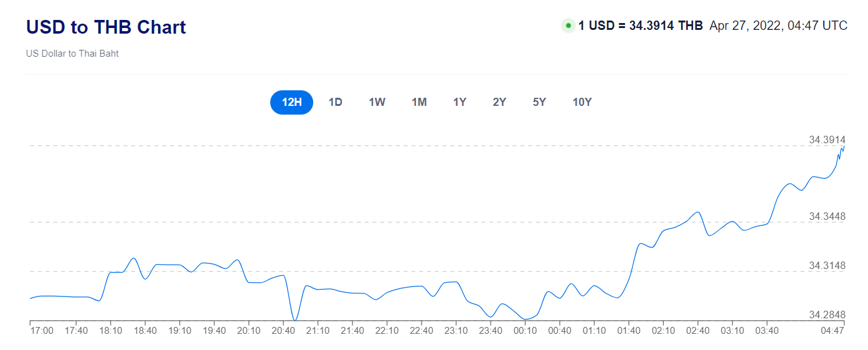This screenshot has height=350, width=868.
Task: Click the USD to THB Chart heading
Action: coord(106,27)
